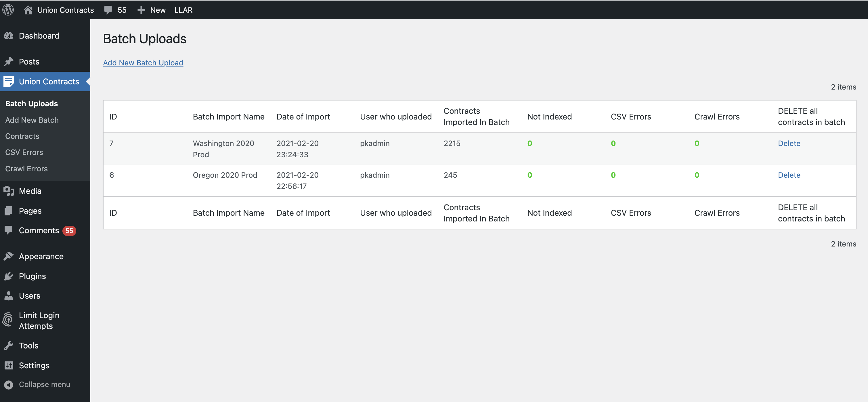Click the red 55 comments badge
The height and width of the screenshot is (402, 868).
(x=69, y=231)
